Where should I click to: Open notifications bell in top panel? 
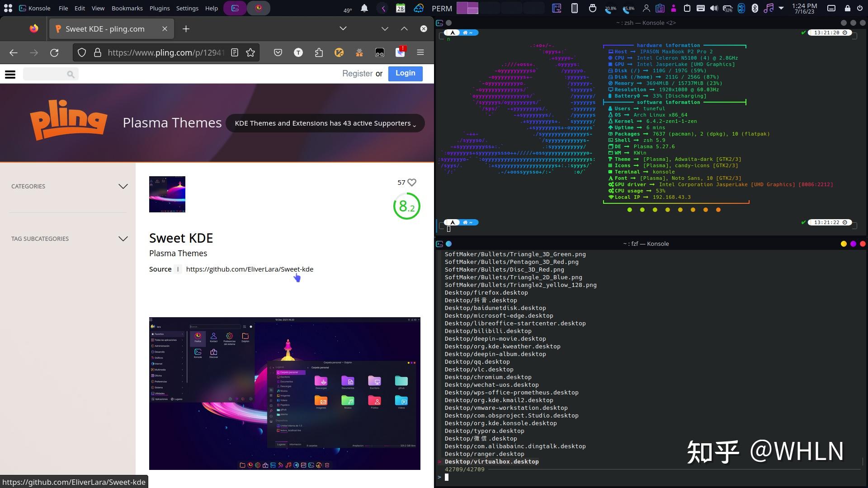[x=364, y=8]
